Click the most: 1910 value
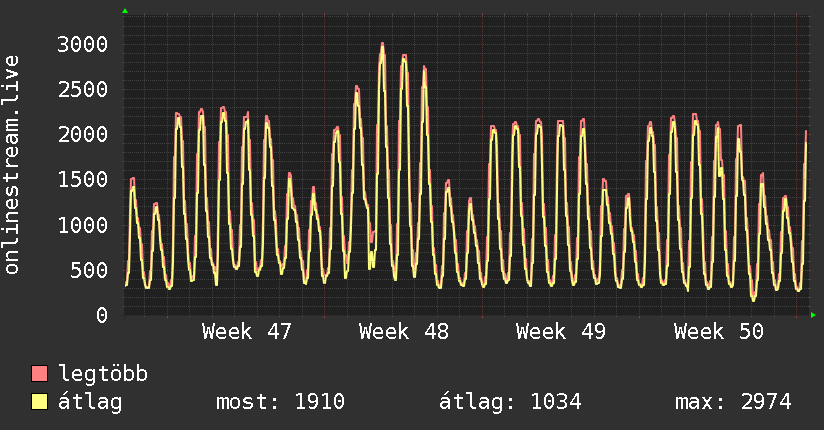 280,402
